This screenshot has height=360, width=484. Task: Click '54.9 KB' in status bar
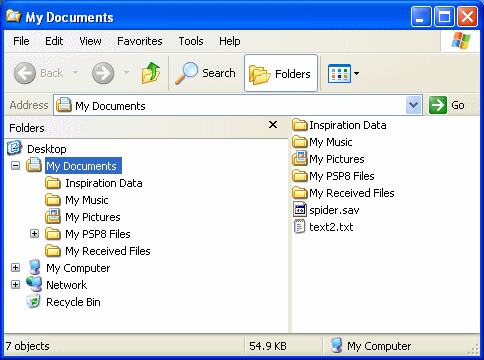[268, 346]
